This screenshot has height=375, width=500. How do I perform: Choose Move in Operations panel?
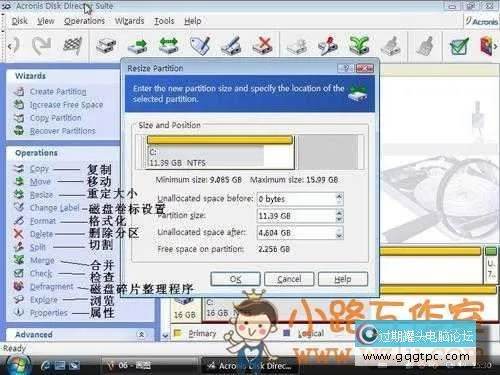pos(40,182)
